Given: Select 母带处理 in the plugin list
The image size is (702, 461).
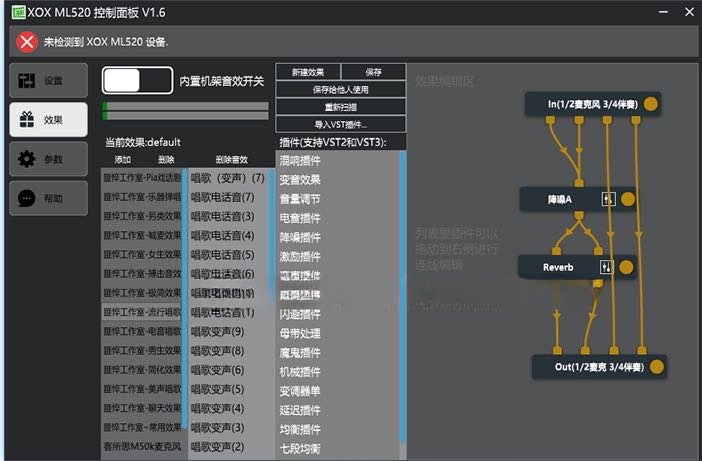Looking at the screenshot, I should click(338, 334).
